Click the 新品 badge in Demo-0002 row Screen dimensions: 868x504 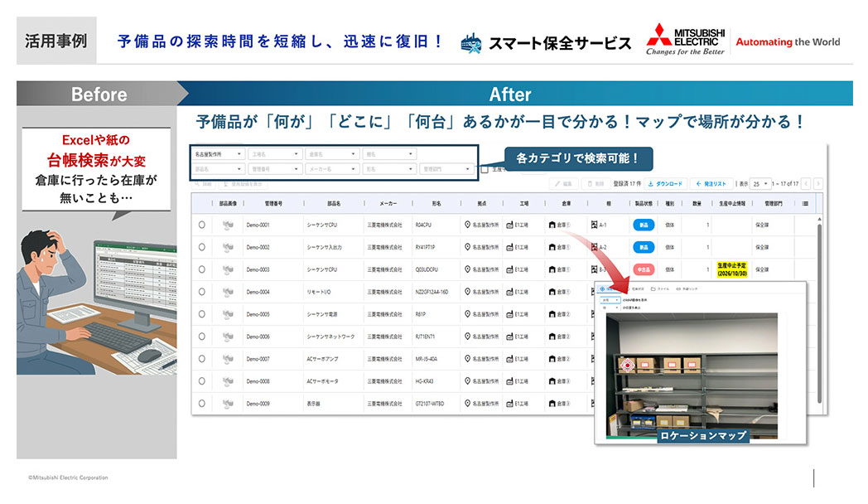tap(644, 247)
